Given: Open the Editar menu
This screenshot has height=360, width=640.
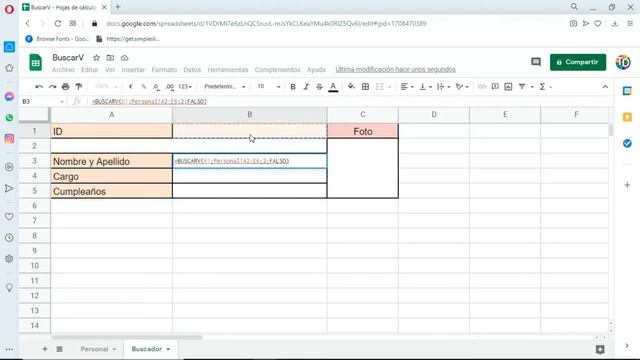Looking at the screenshot, I should [x=90, y=70].
